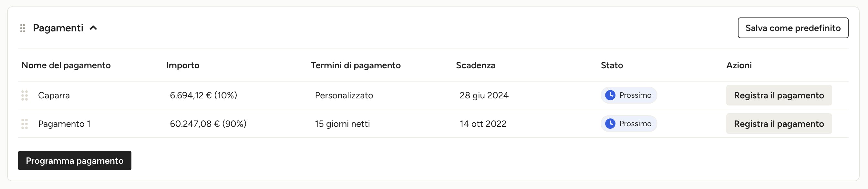The height and width of the screenshot is (189, 868).
Task: Edit the 60.247,08 € (90%) amount
Action: (208, 124)
